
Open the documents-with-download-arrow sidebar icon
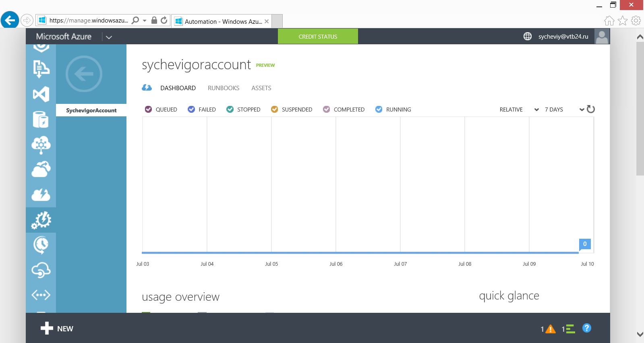click(41, 69)
